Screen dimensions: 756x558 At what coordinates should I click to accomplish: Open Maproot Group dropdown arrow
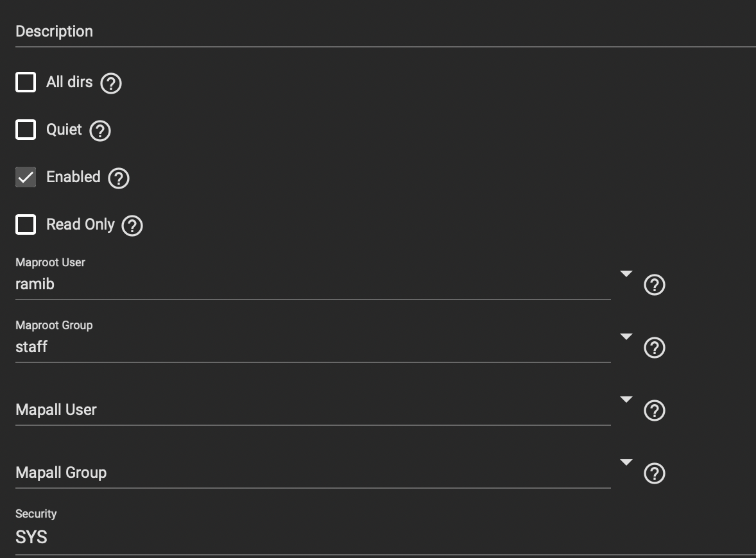coord(626,336)
